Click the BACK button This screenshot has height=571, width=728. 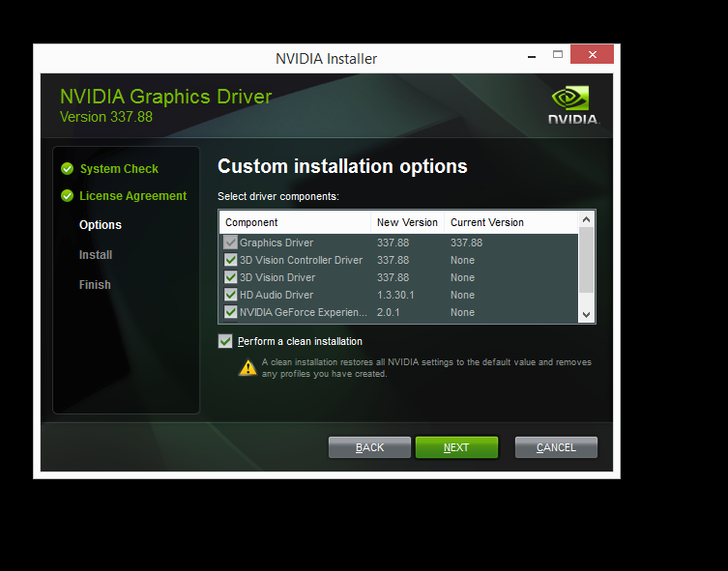369,447
